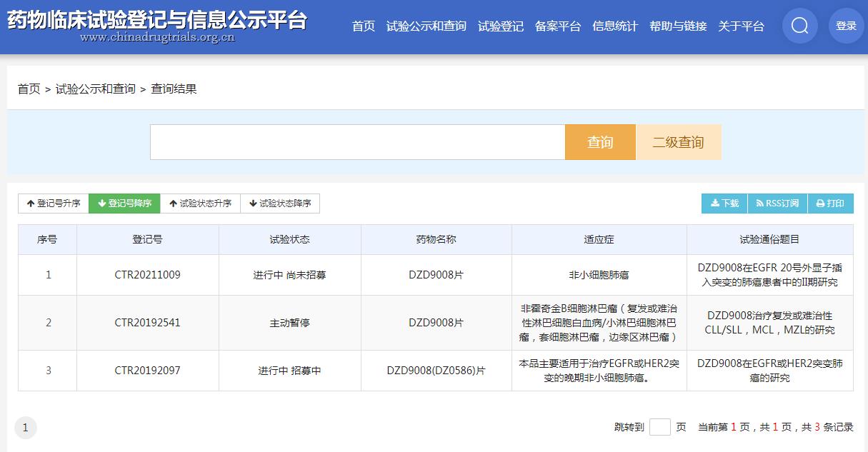Viewport: 868px width, 452px height.
Task: Open registration CTR20192097
Action: coord(148,371)
